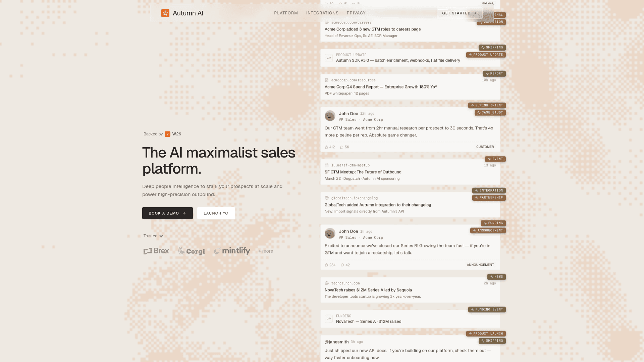644x362 pixels.
Task: Open the Acme Corp Q4 Spend Report title
Action: (381, 87)
